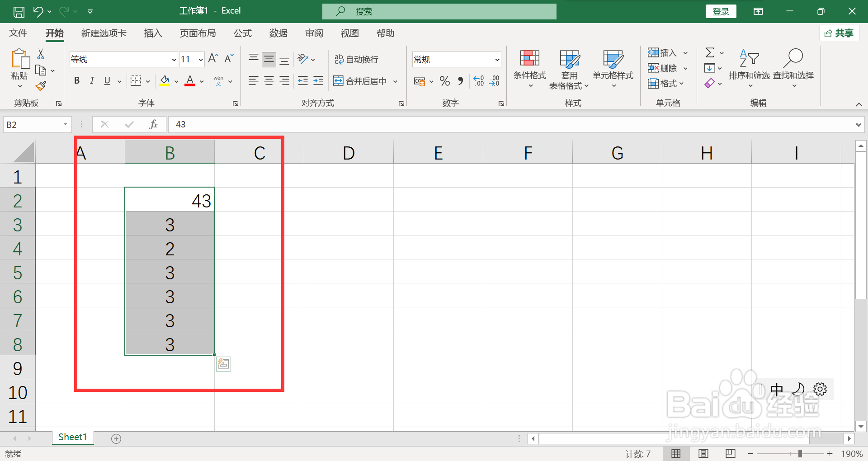Click the AutoSum sigma icon
868x461 pixels.
click(710, 53)
